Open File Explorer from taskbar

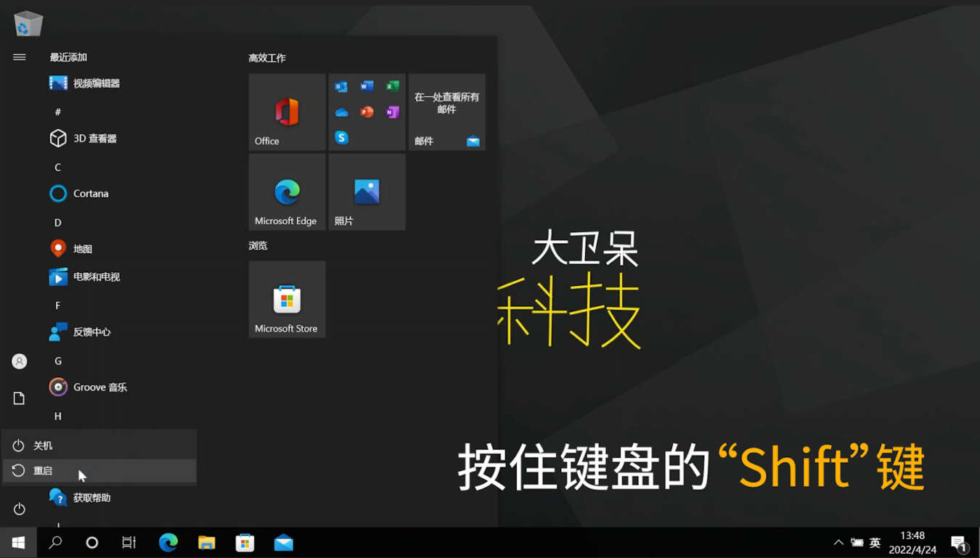[x=207, y=543]
